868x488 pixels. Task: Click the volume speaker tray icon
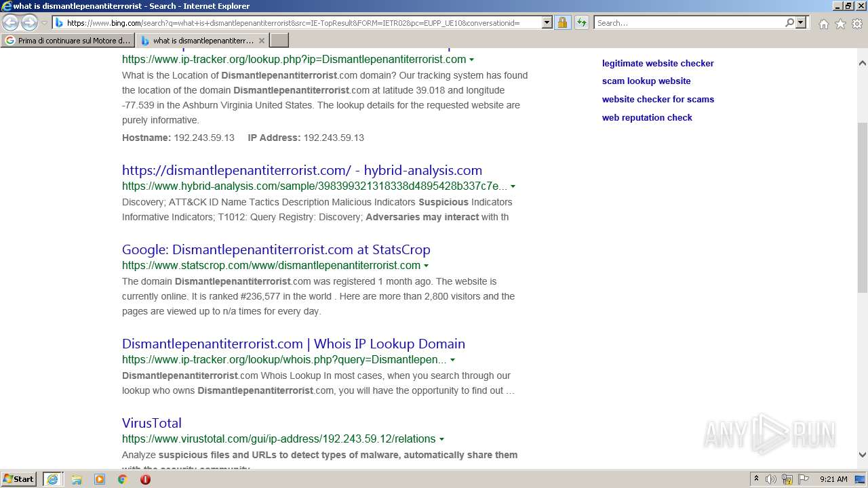[771, 479]
